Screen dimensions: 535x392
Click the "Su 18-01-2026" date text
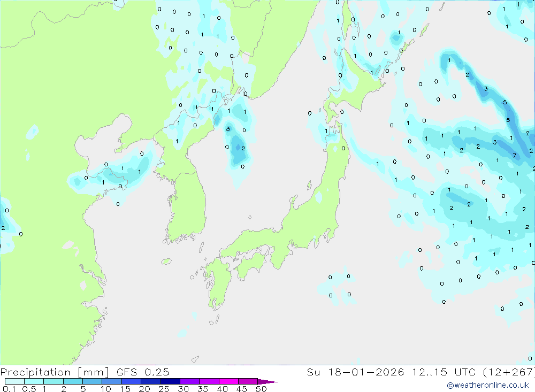(x=355, y=372)
